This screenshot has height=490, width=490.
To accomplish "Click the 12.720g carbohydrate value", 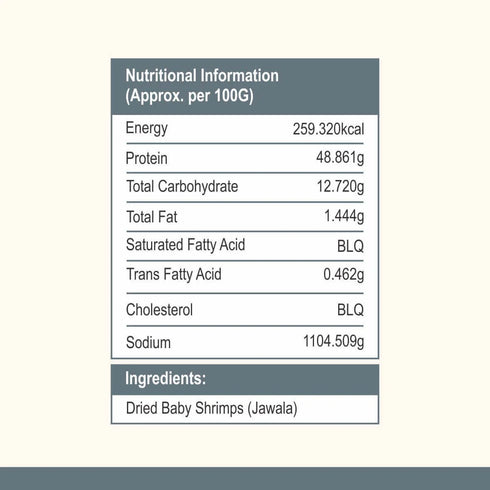I will coord(340,187).
